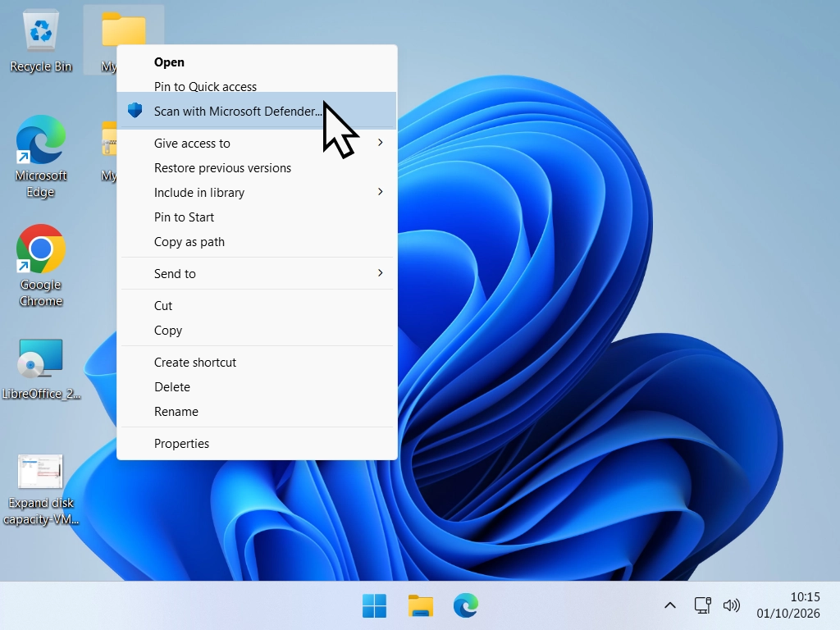Choose Pin to Quick access
The width and height of the screenshot is (840, 630).
pos(257,87)
